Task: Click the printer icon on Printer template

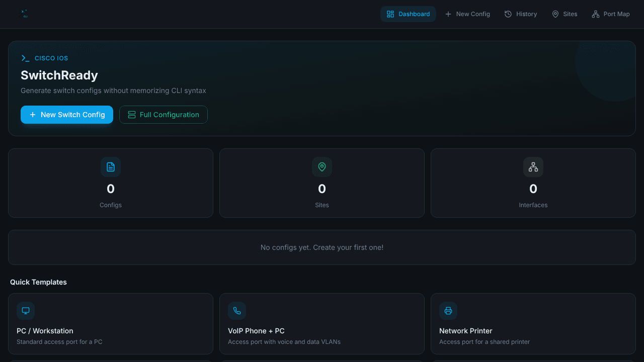Action: pos(448,311)
